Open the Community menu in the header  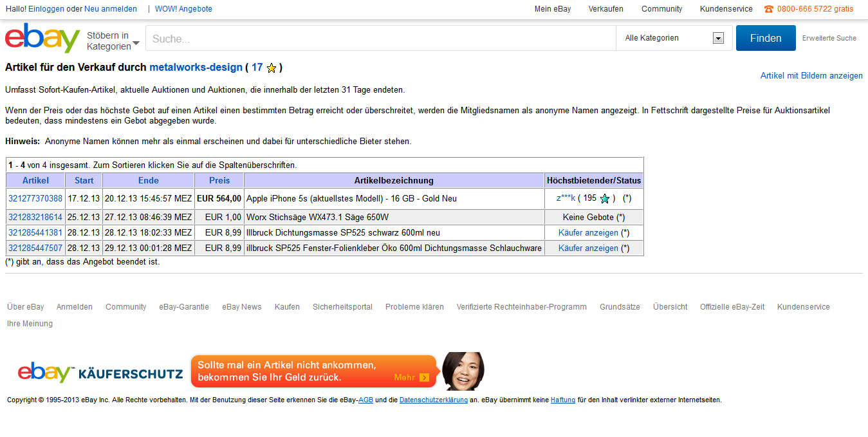[x=661, y=9]
